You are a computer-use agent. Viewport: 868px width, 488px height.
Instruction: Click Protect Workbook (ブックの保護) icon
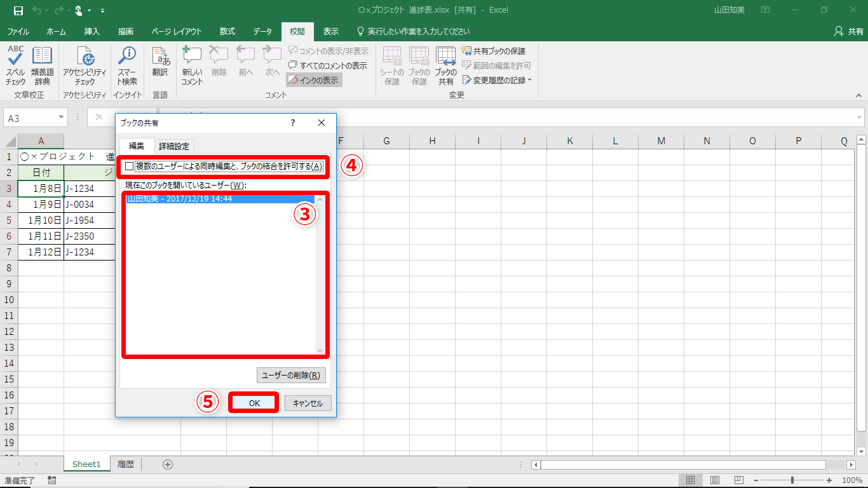419,66
